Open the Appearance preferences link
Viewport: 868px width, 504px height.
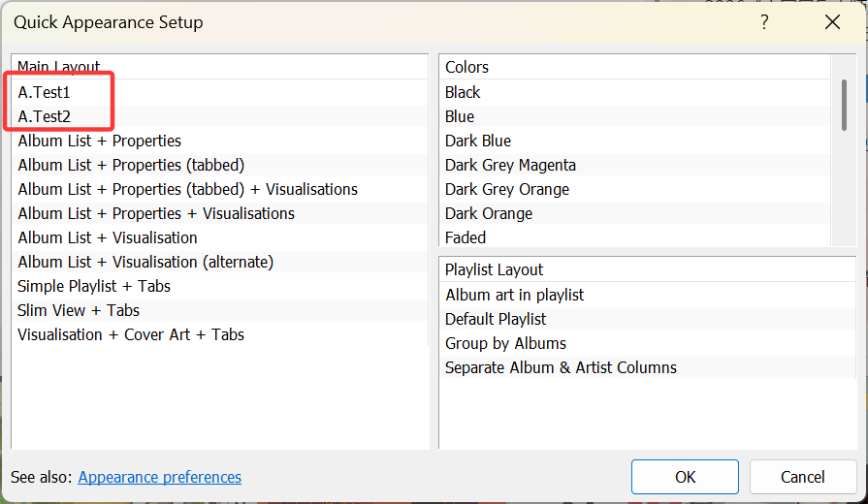click(159, 477)
